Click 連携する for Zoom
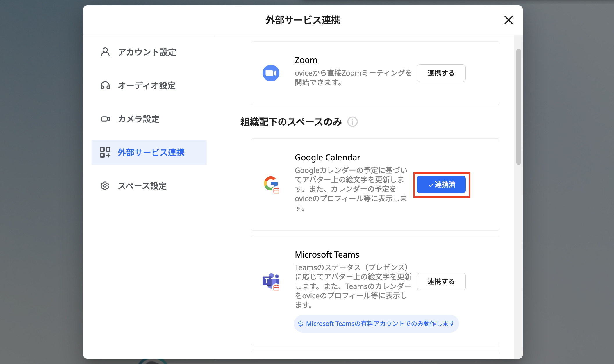Image resolution: width=614 pixels, height=364 pixels. pyautogui.click(x=441, y=73)
